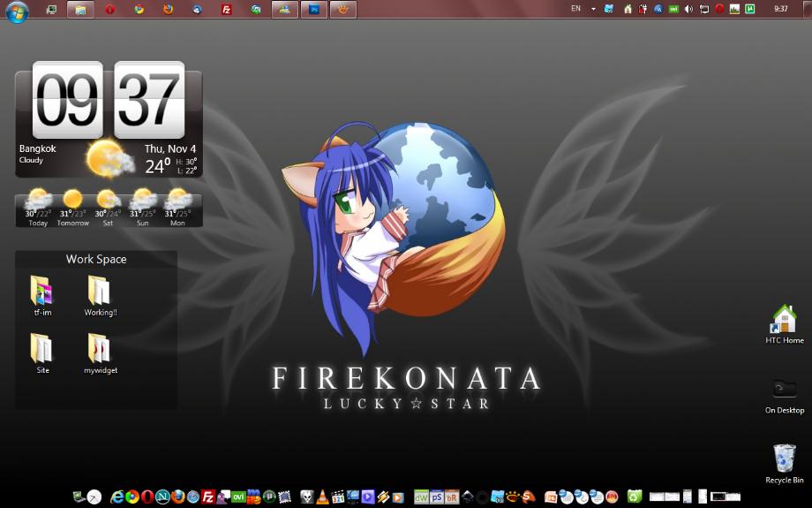Viewport: 812px width, 508px height.
Task: Launch Ovi Suite from the dock
Action: point(238,497)
